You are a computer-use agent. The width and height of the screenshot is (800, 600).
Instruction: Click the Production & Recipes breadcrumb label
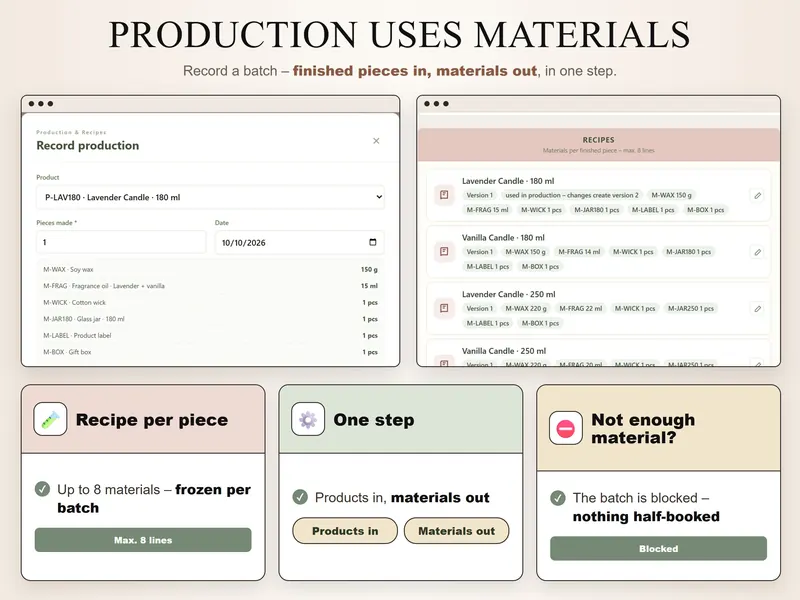click(x=71, y=132)
